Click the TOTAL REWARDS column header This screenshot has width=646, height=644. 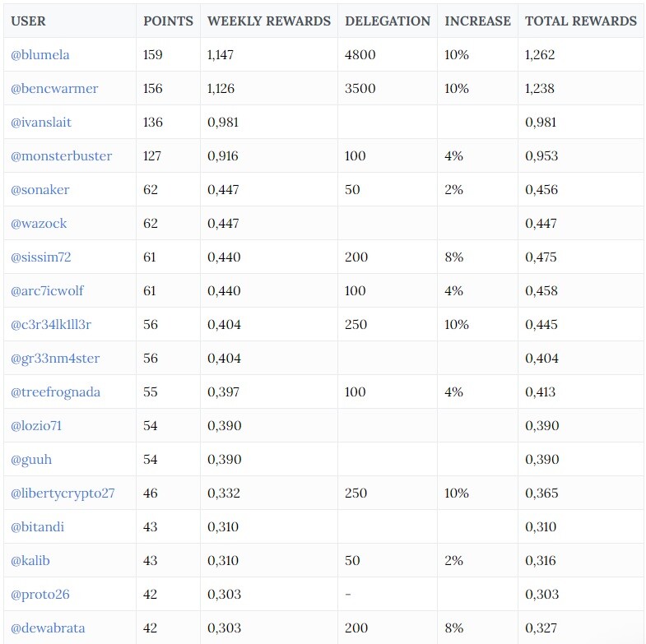click(x=581, y=21)
